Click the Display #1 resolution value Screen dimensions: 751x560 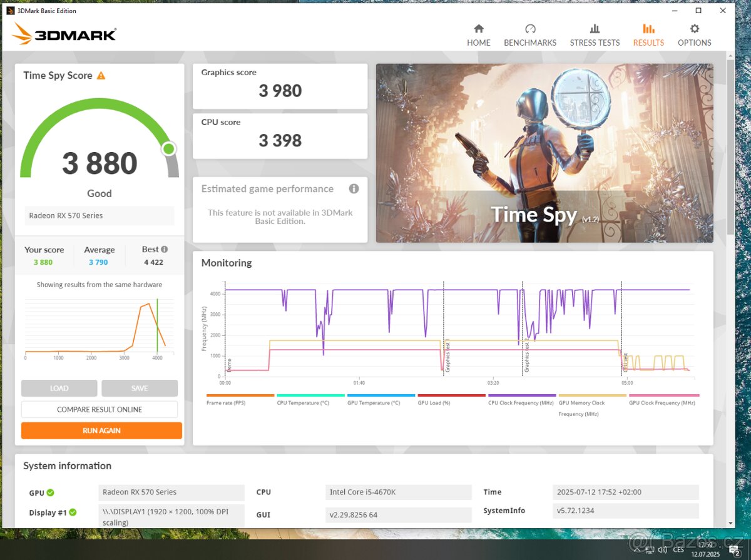171,517
